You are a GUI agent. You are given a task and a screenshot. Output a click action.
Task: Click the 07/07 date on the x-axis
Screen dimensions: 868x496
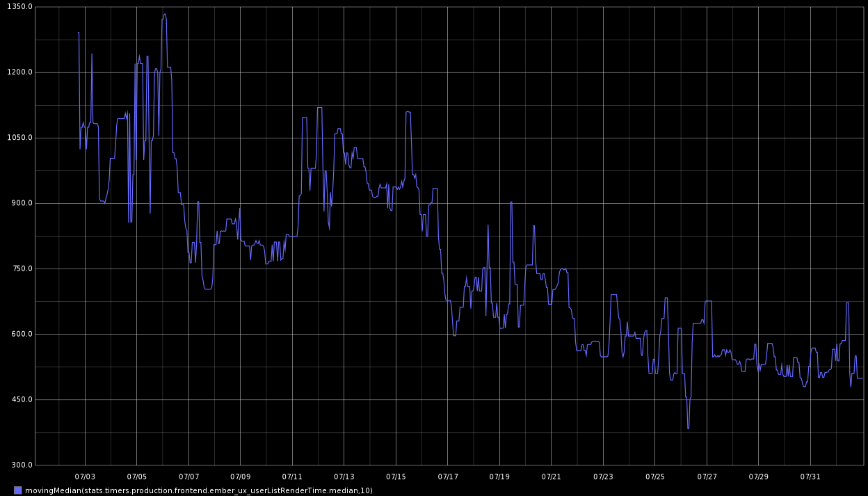pos(188,477)
